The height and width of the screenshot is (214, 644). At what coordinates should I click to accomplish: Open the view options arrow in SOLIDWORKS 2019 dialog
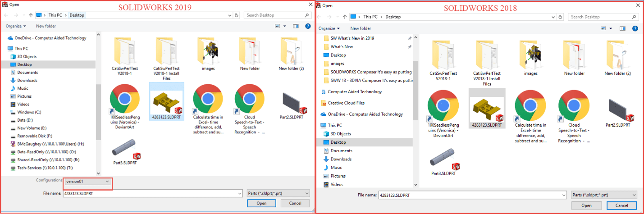point(284,26)
